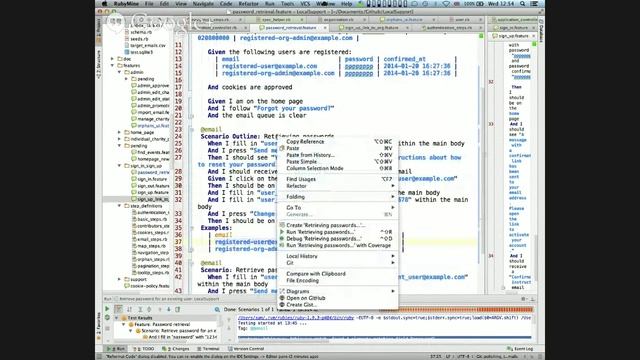This screenshot has width=640, height=360.
Task: Open the Folding submenu
Action: [337, 197]
